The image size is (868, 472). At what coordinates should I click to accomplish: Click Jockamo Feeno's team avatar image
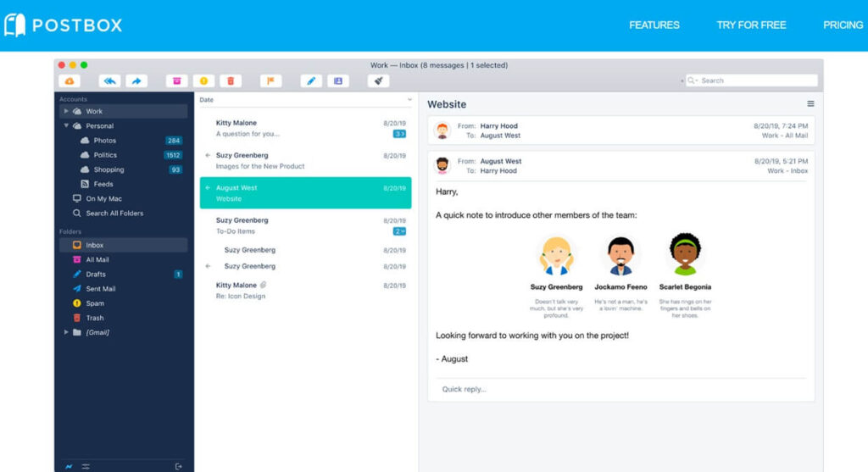coord(620,256)
